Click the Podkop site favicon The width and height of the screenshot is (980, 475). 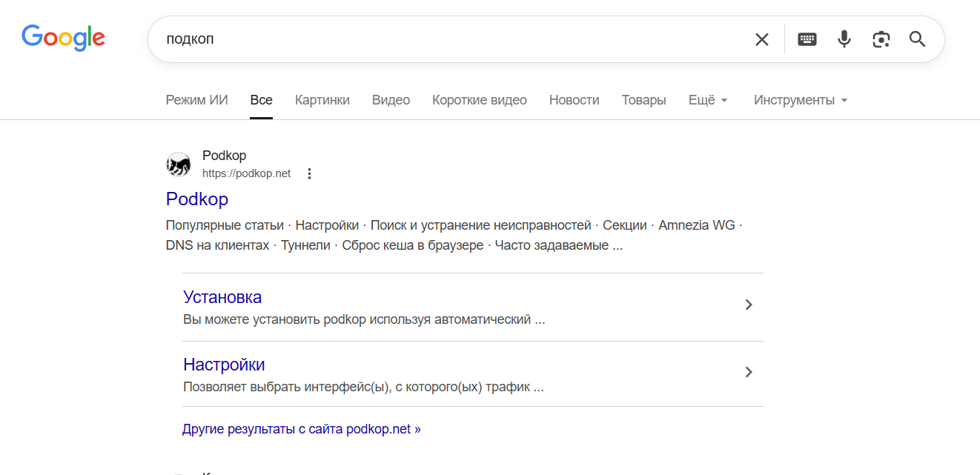[178, 165]
